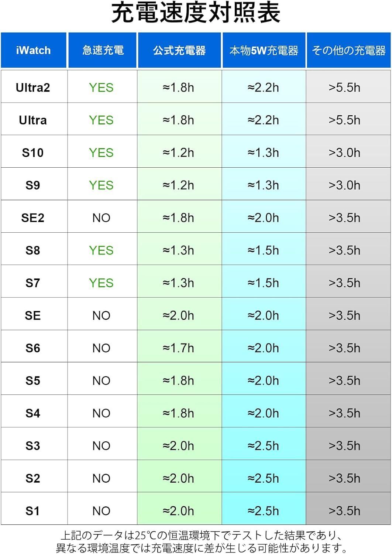Select the 公式充電器 header cell
The width and height of the screenshot is (392, 554).
coord(179,50)
